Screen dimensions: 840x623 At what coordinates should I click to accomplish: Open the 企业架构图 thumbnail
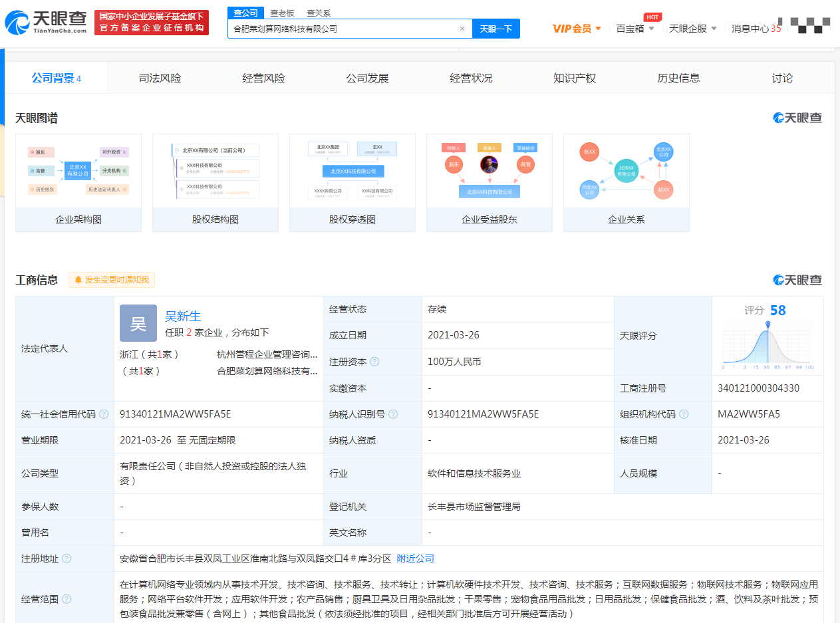(78, 183)
